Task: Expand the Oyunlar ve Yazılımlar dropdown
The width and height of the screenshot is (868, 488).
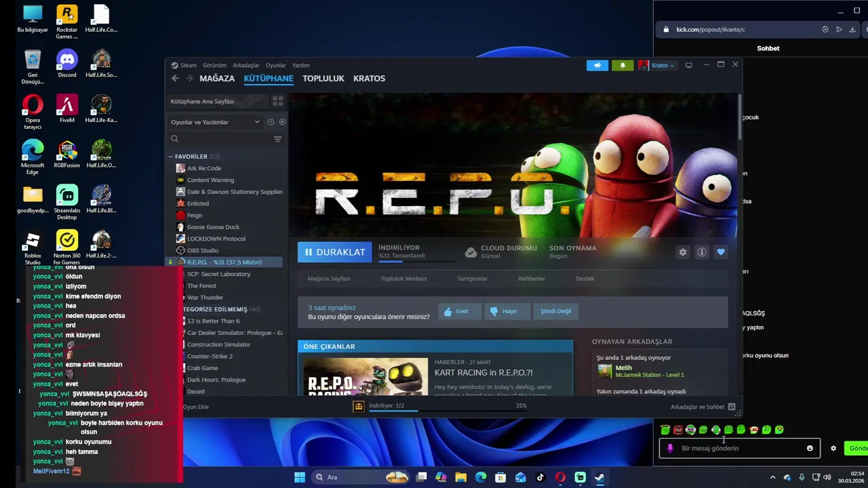Action: pyautogui.click(x=216, y=122)
